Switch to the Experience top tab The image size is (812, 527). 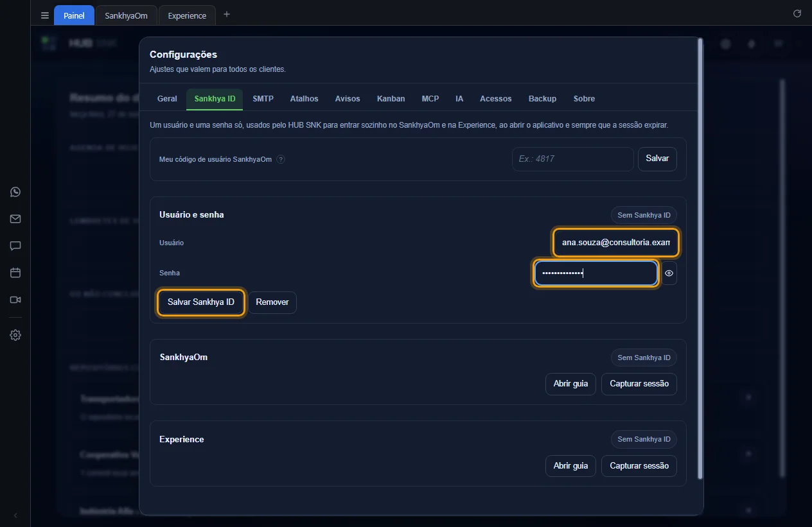[187, 15]
